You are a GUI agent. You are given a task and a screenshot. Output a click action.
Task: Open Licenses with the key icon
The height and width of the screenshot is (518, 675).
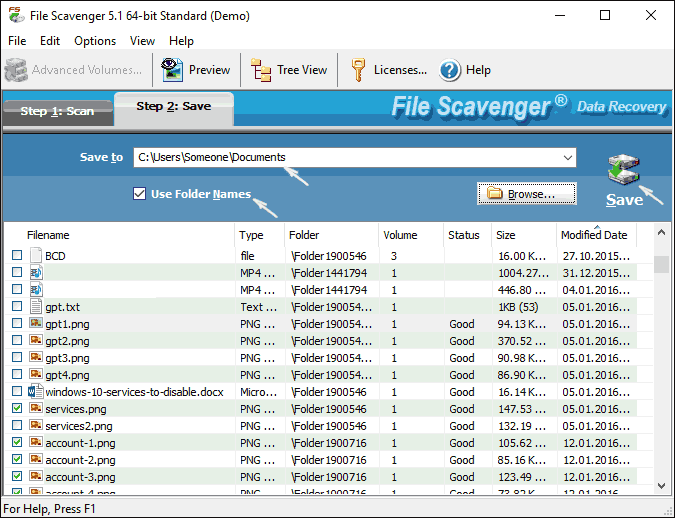(x=358, y=70)
